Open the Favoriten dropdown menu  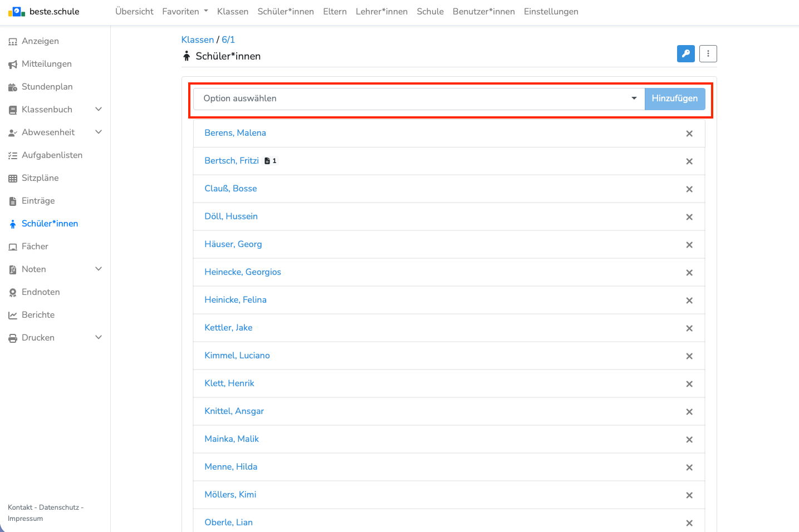(x=185, y=12)
